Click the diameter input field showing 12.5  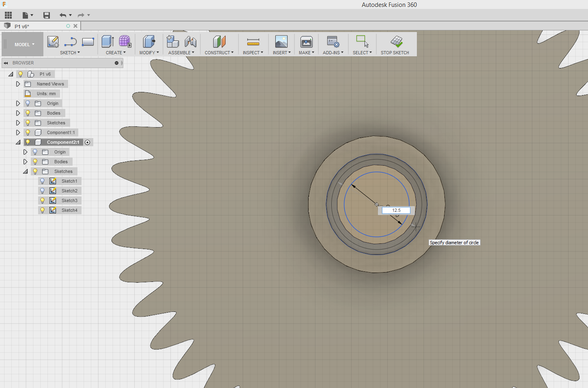tap(396, 210)
